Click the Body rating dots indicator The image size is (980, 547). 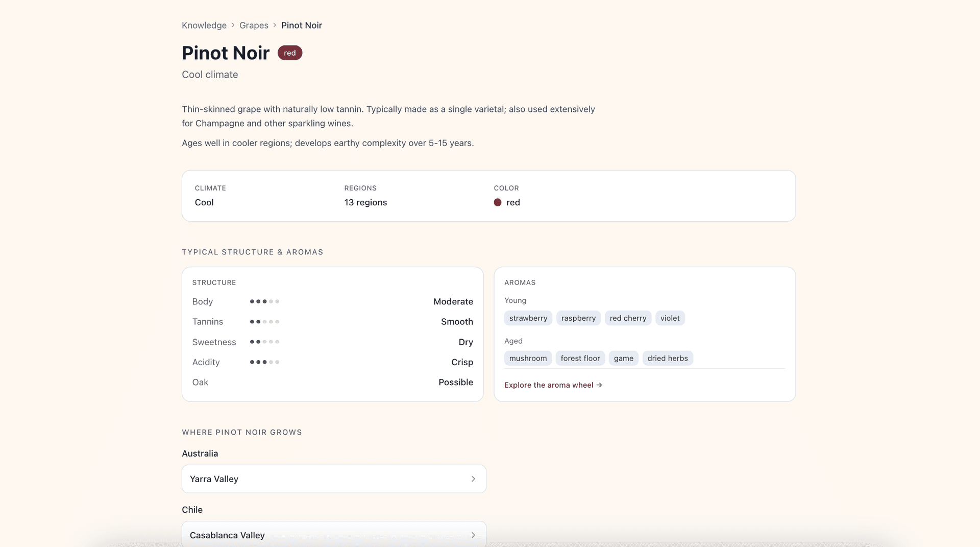point(264,302)
